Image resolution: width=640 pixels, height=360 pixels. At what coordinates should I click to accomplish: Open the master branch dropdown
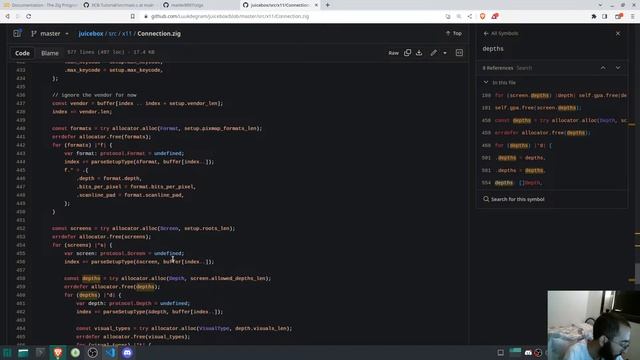coord(50,33)
